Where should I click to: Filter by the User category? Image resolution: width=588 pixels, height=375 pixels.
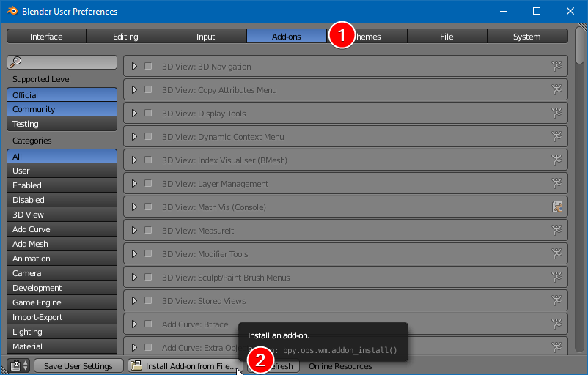[x=62, y=171]
